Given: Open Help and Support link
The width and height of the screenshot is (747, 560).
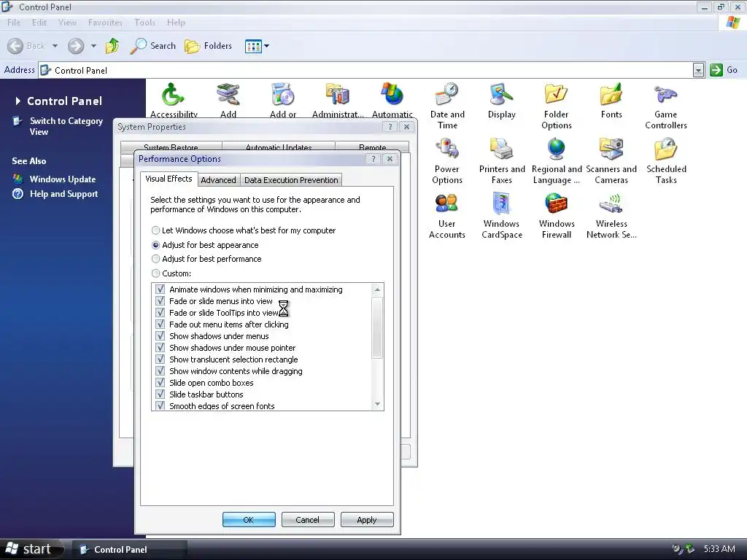Looking at the screenshot, I should [64, 194].
